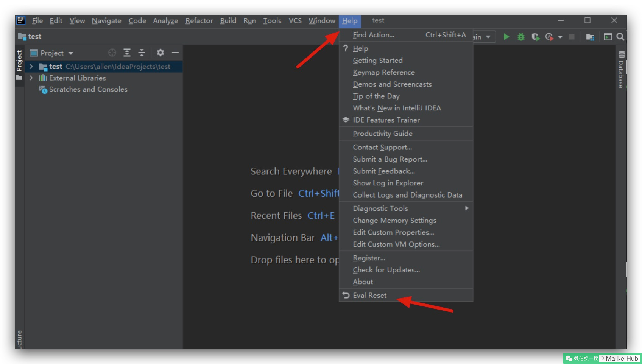Viewport: 642px width, 364px height.
Task: Open Search Everywhere magnifier icon
Action: click(x=620, y=37)
